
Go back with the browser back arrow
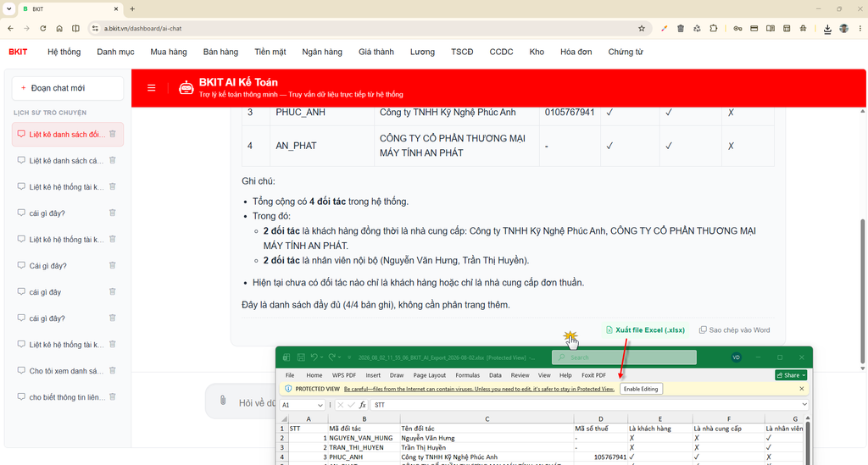(x=10, y=28)
